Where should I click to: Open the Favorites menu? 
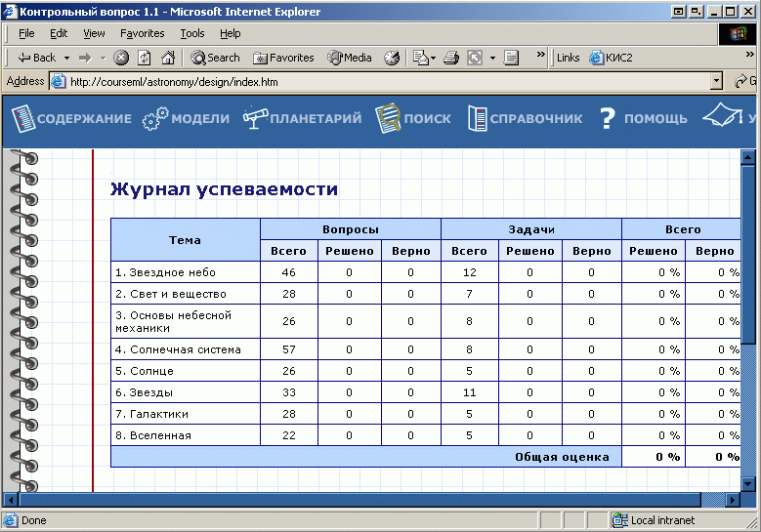click(143, 33)
